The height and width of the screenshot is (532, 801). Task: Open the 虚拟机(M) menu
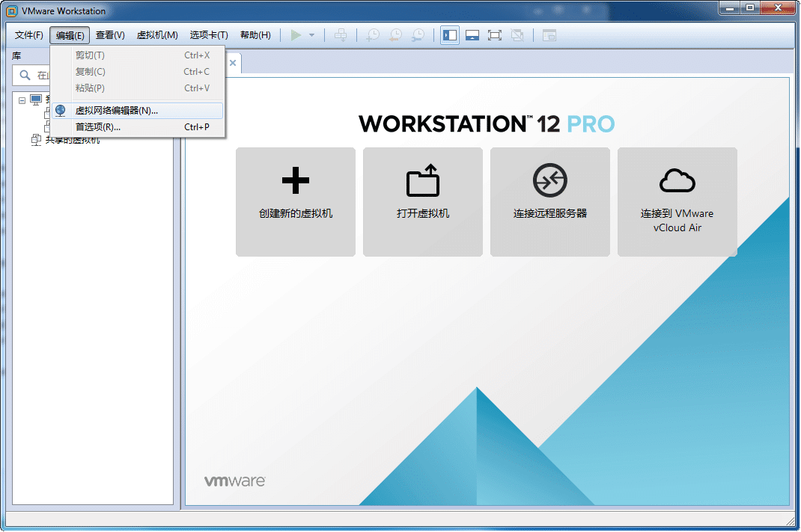(x=157, y=35)
